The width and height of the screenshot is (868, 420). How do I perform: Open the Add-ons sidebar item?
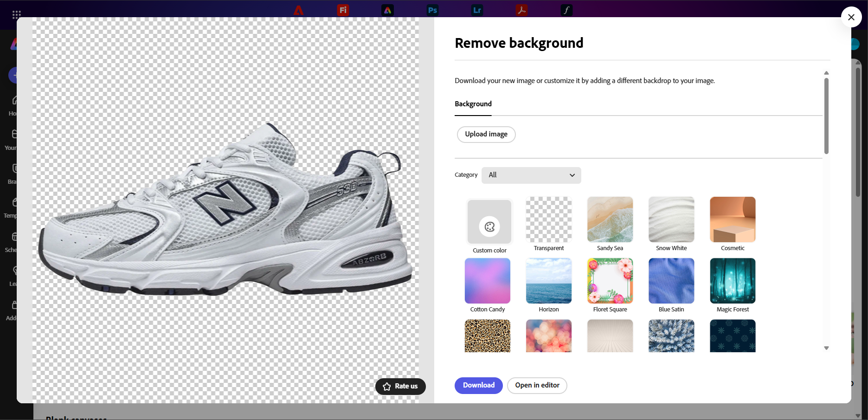12,310
